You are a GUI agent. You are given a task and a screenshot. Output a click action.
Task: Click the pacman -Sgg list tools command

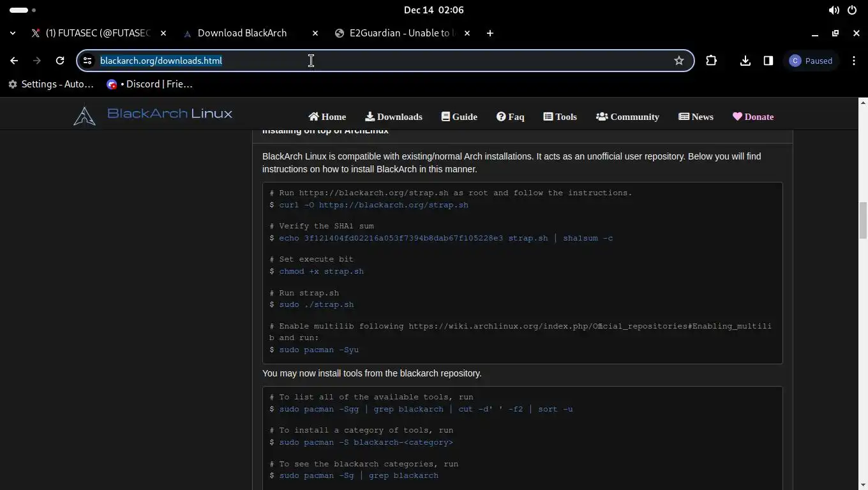point(426,409)
